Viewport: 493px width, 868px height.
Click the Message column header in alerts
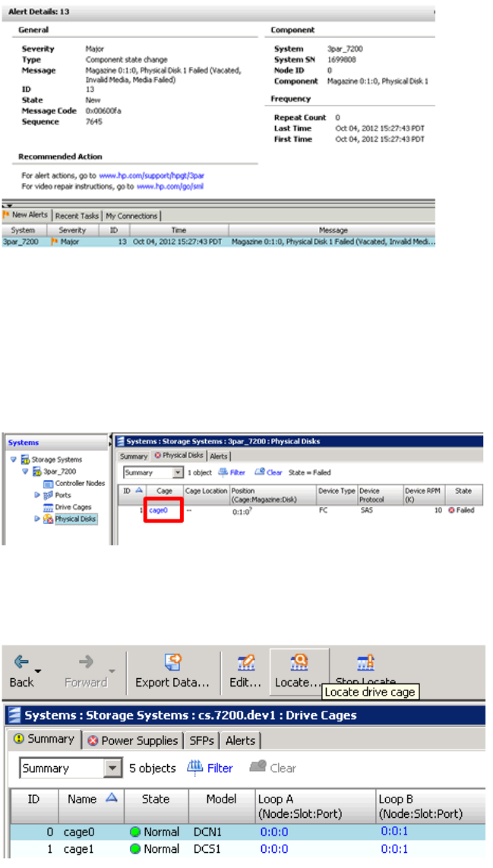333,230
